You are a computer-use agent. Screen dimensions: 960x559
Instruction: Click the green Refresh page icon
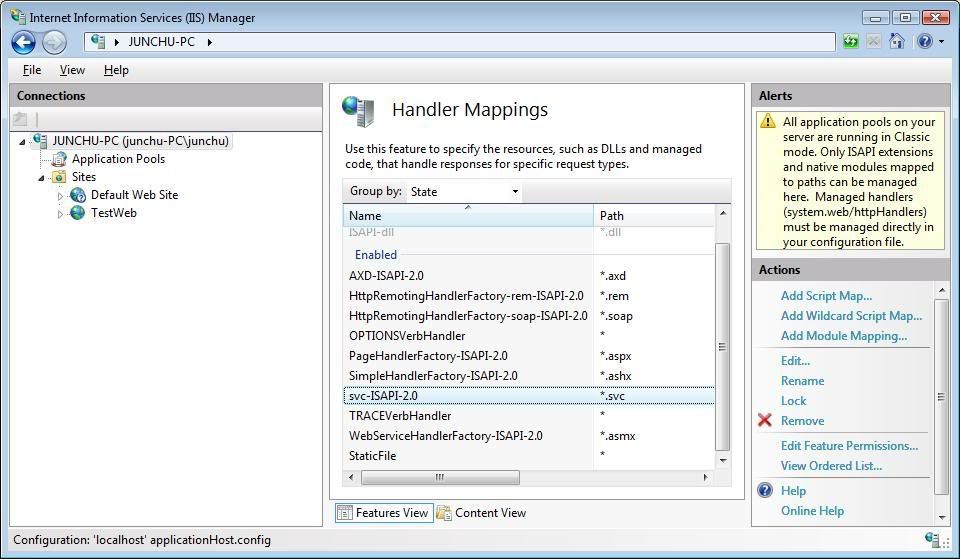pyautogui.click(x=850, y=42)
